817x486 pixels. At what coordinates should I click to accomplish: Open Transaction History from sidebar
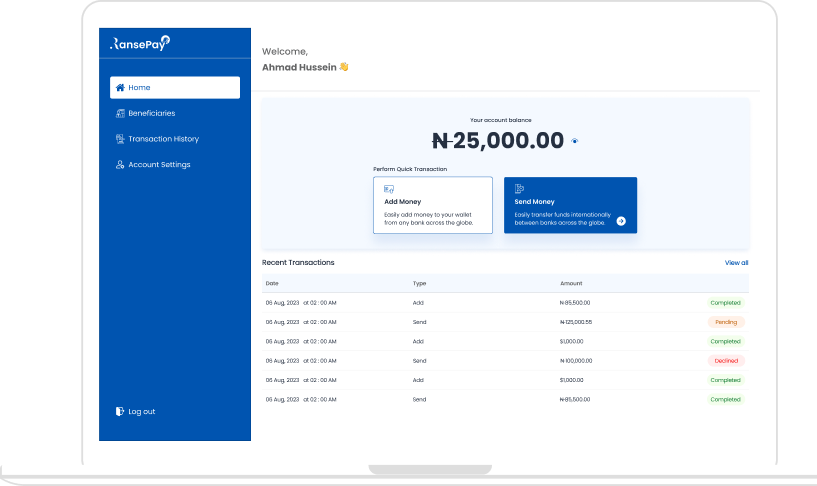pyautogui.click(x=163, y=139)
